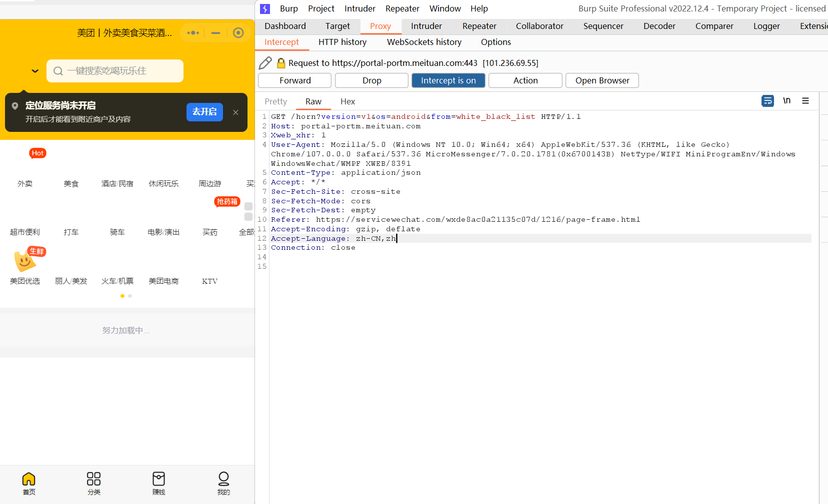Open the mini program three-dots menu
The image size is (828, 504).
(x=193, y=33)
